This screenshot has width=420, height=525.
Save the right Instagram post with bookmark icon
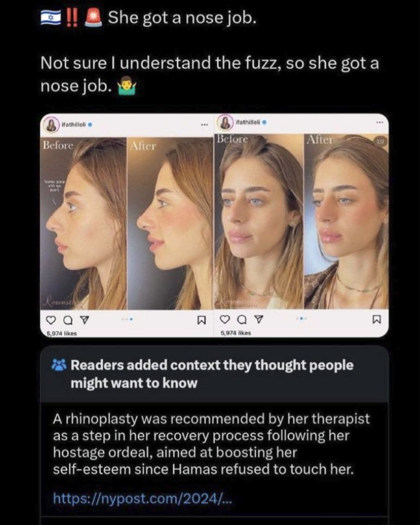click(377, 320)
